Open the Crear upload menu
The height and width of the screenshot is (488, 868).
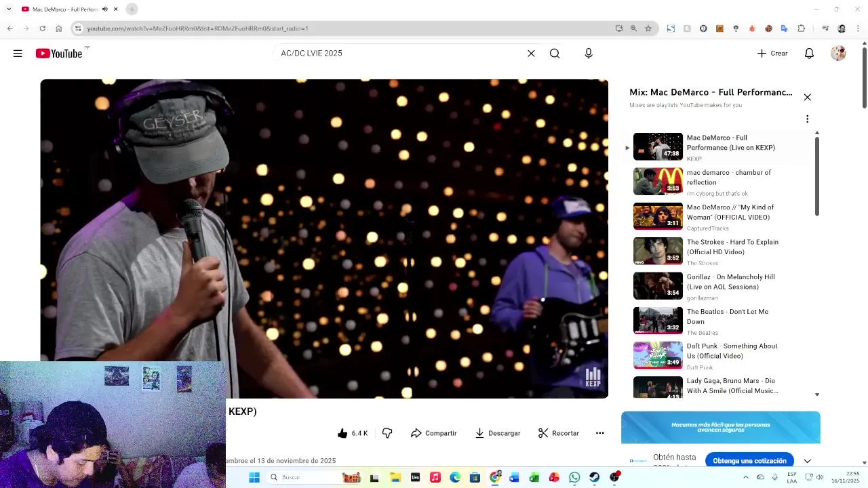pyautogui.click(x=772, y=54)
